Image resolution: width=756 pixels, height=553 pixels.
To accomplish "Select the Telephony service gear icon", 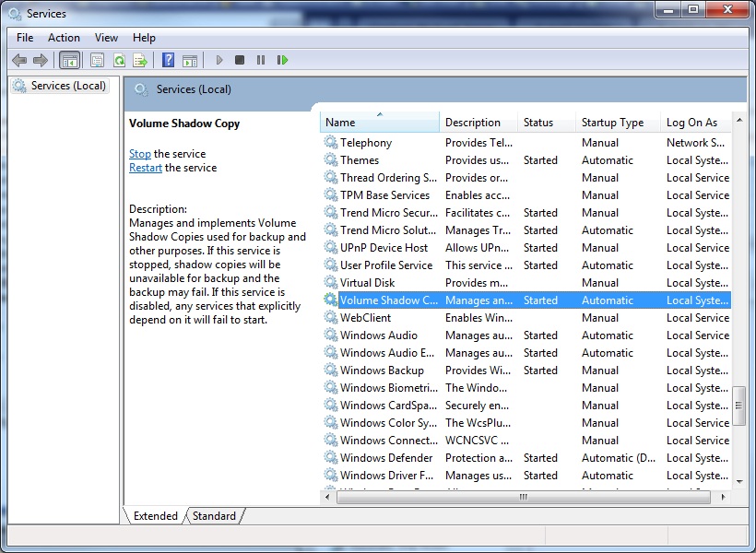I will point(331,142).
